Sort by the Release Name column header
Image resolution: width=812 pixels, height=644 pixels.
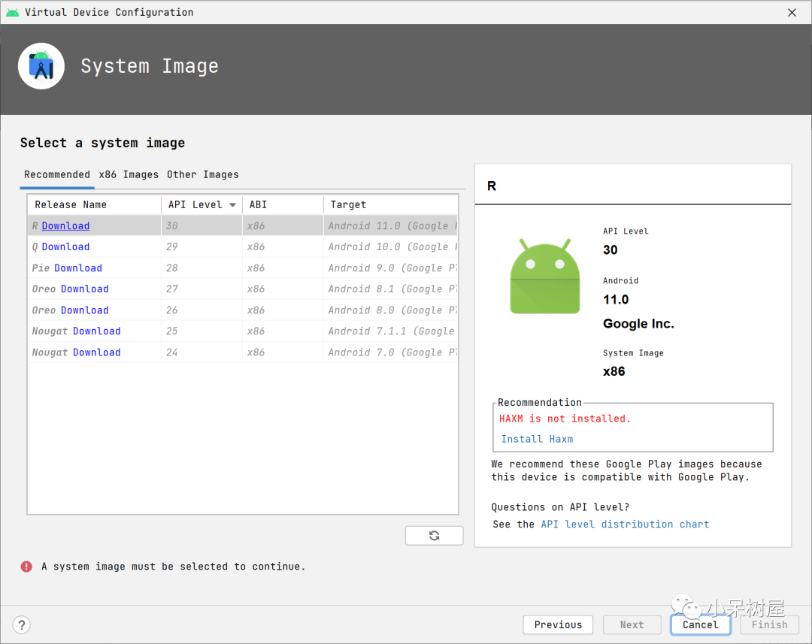pyautogui.click(x=71, y=204)
